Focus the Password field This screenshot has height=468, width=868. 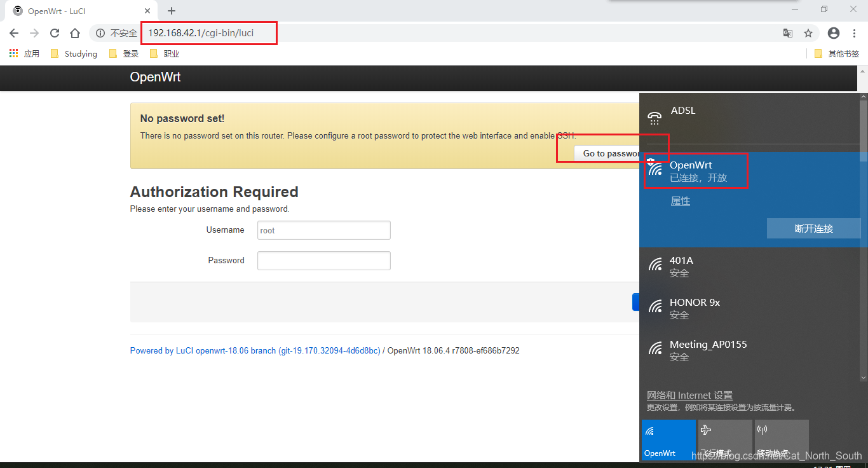pos(323,261)
